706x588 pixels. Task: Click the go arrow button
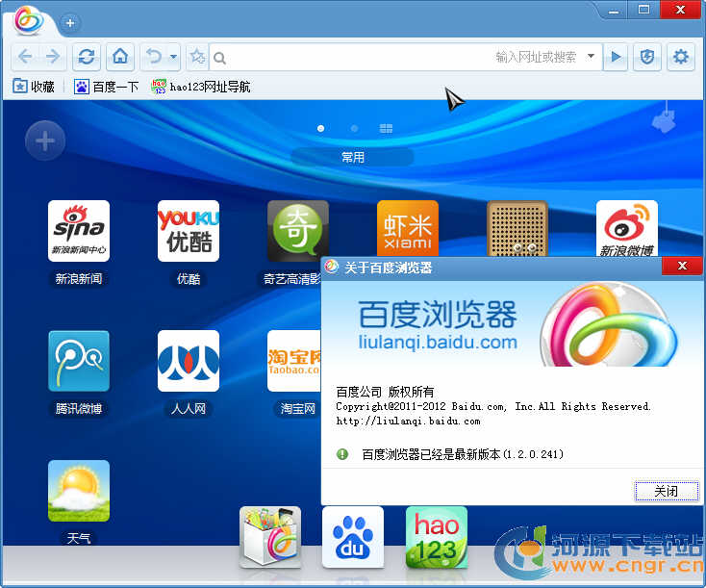616,57
